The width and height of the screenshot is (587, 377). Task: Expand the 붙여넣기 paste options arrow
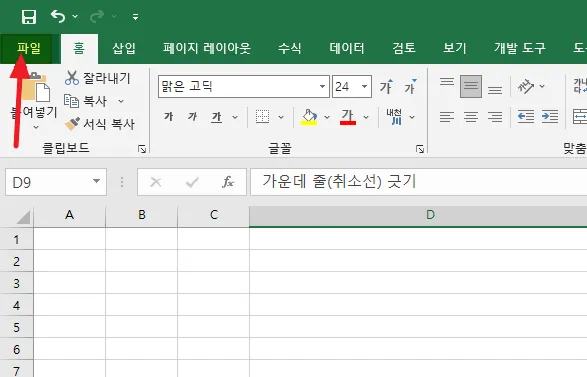(36, 127)
